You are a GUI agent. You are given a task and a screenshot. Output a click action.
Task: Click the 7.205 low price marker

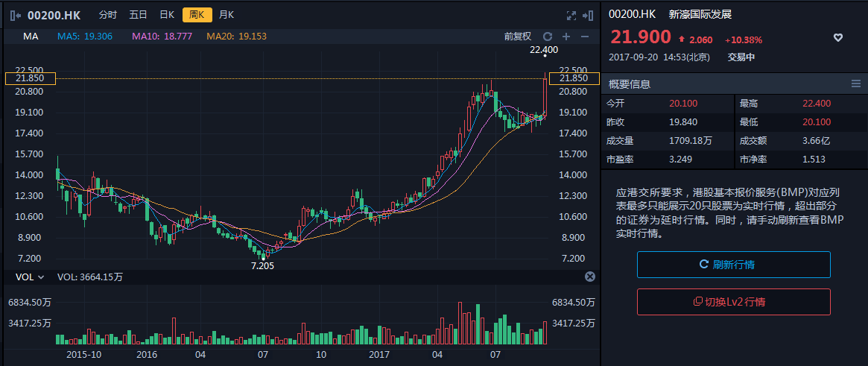264,265
